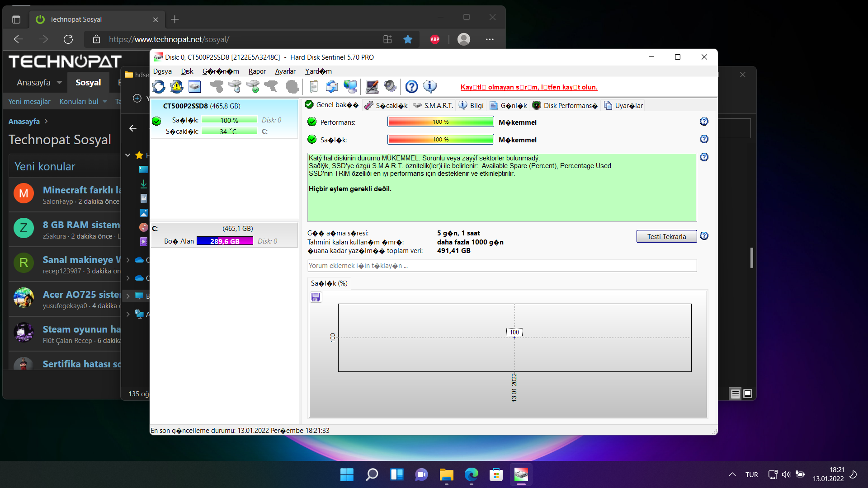The image size is (868, 488).
Task: Switch explorer to details list view
Action: coord(736,394)
